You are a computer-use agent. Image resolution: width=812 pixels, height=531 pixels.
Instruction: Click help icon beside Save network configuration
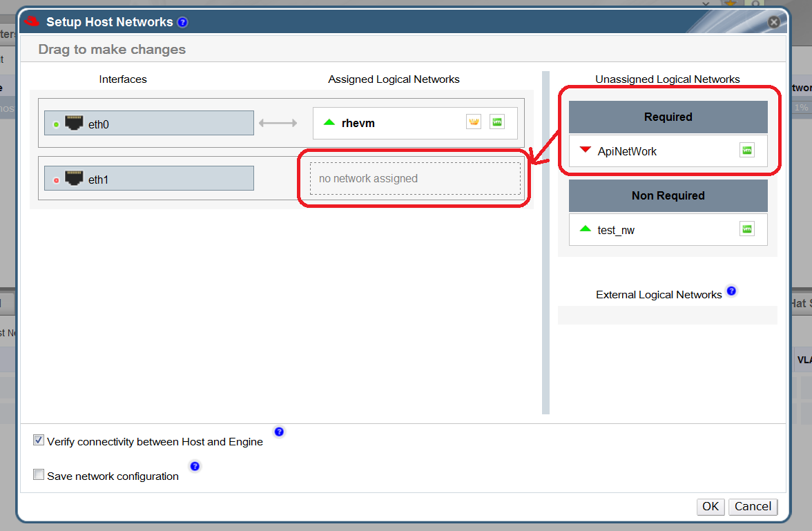pyautogui.click(x=195, y=467)
